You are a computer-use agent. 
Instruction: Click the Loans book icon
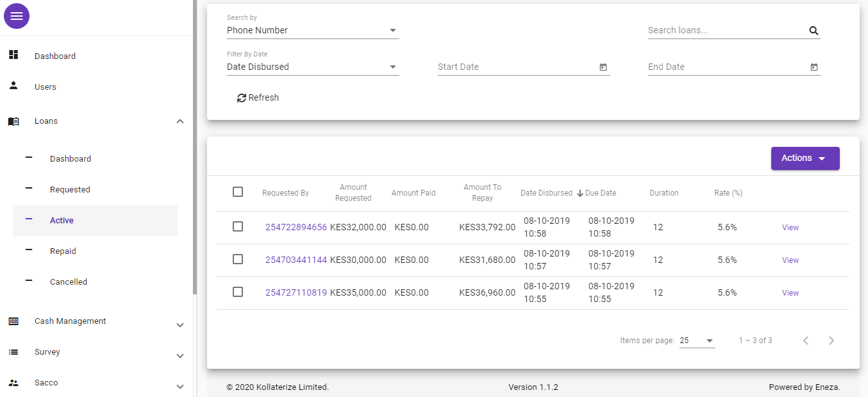(x=13, y=121)
